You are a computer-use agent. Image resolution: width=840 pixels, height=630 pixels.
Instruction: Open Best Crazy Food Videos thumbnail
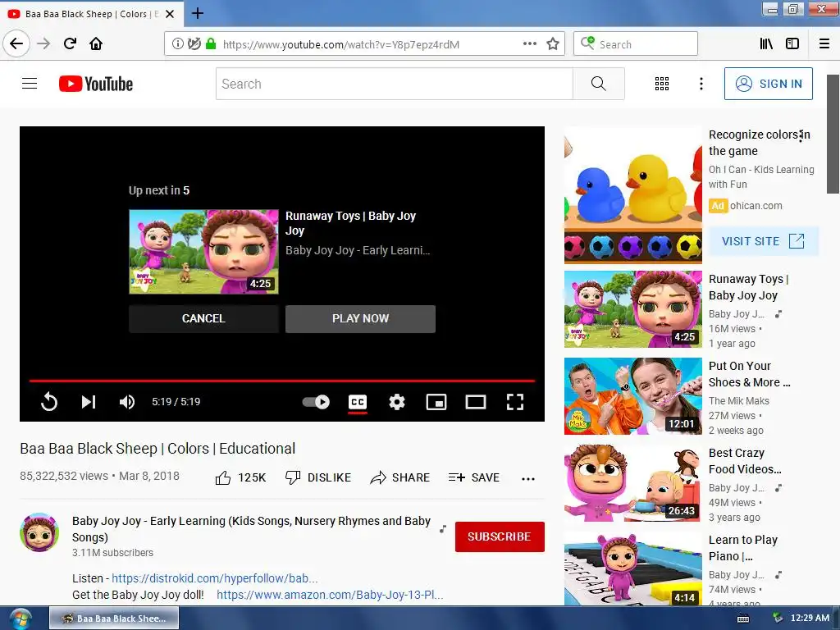click(632, 482)
